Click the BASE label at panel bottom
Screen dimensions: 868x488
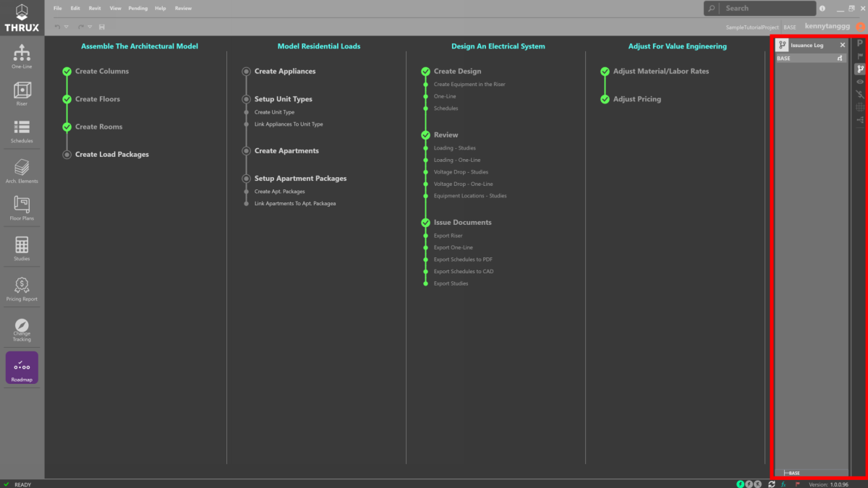pyautogui.click(x=794, y=473)
